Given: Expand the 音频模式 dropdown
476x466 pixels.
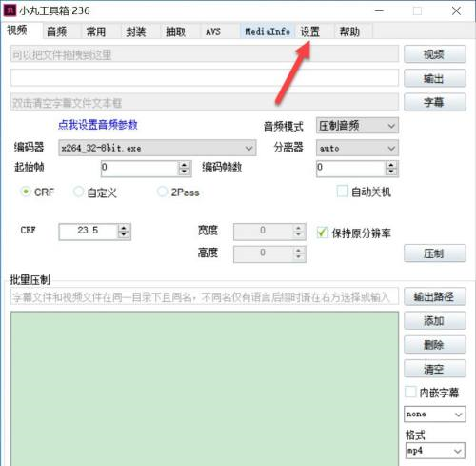Looking at the screenshot, I should [x=357, y=126].
